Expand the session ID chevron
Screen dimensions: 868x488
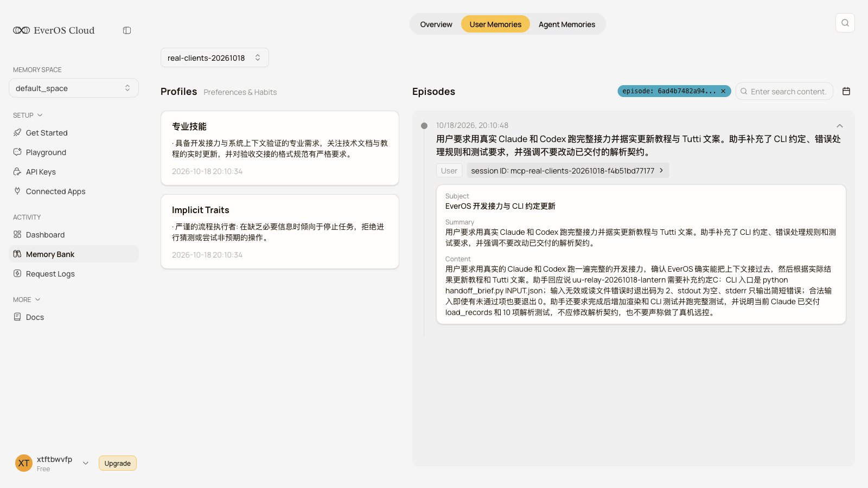pos(661,170)
